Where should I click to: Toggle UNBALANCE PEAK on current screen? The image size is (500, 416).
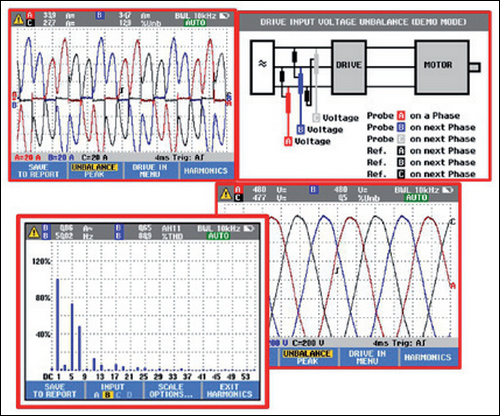pyautogui.click(x=94, y=171)
